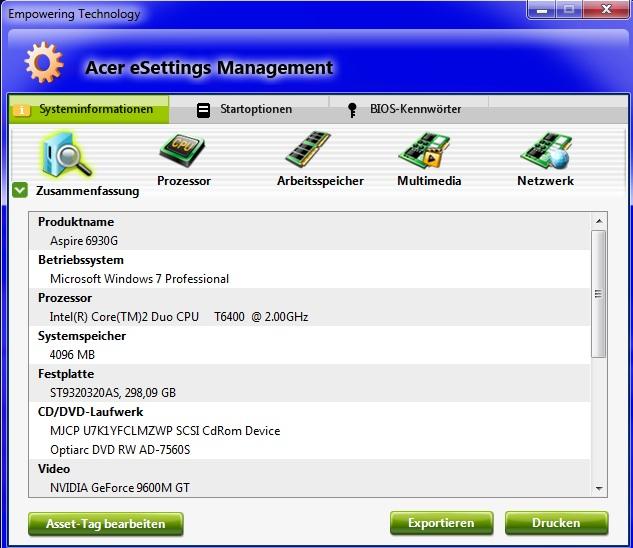Toggle the green Zusammenfassung check arrow
Screen dimensions: 633x548
click(20, 190)
